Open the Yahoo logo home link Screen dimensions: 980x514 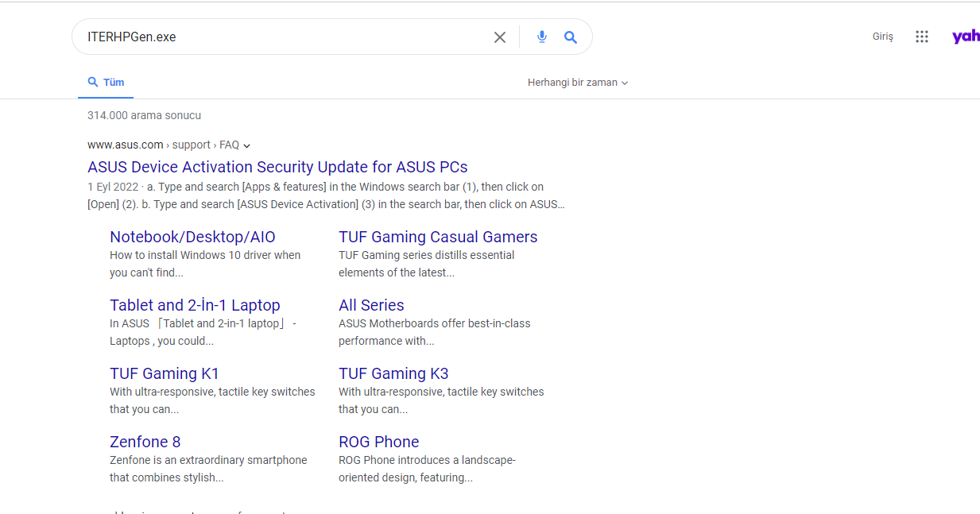966,37
